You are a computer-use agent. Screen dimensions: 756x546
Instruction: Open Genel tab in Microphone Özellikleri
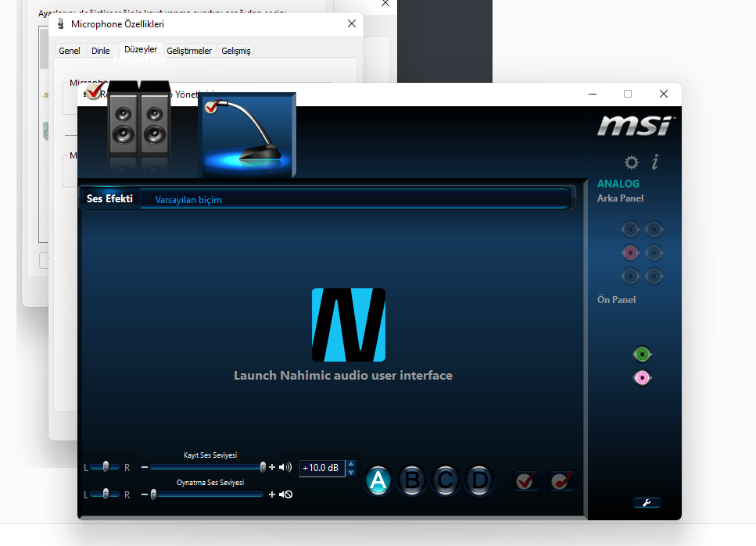pyautogui.click(x=70, y=51)
